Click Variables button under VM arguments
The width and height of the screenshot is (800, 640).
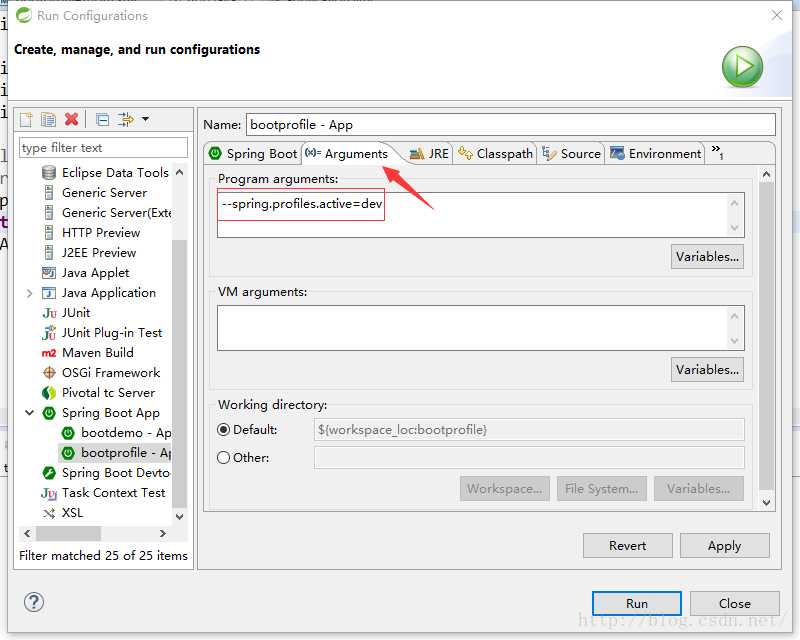click(707, 370)
